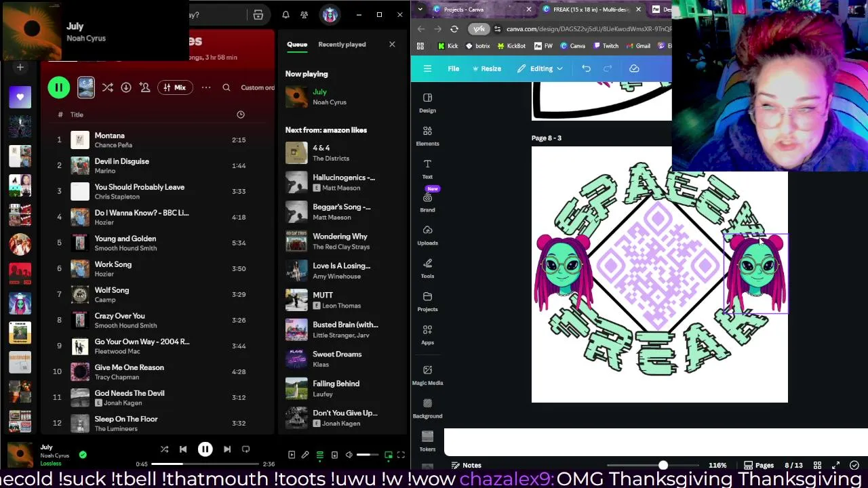Open Design panel in Canva sidebar
The height and width of the screenshot is (488, 868).
point(427,103)
